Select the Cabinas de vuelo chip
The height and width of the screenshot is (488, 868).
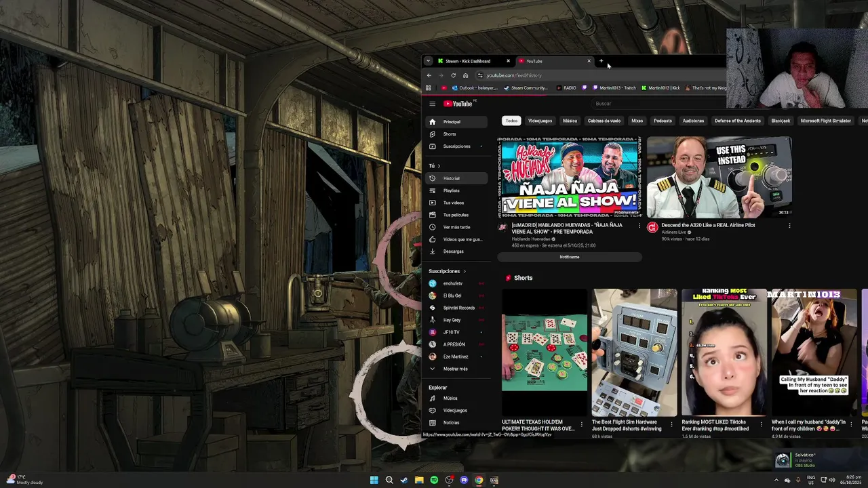(x=604, y=121)
